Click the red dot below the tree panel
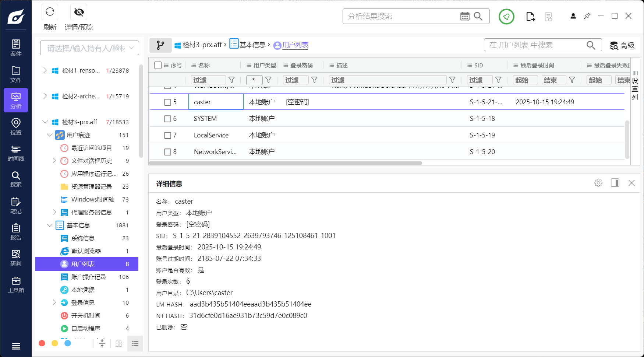The width and height of the screenshot is (644, 357). 42,343
